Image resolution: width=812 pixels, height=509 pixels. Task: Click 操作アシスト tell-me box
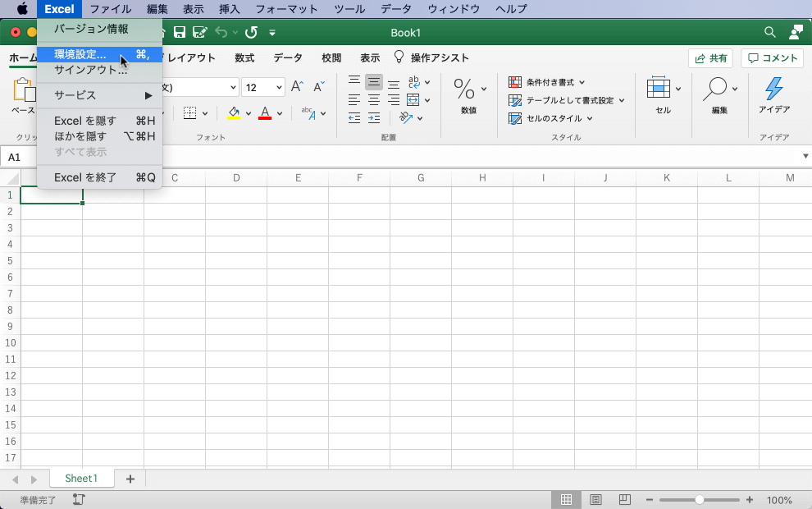click(432, 57)
